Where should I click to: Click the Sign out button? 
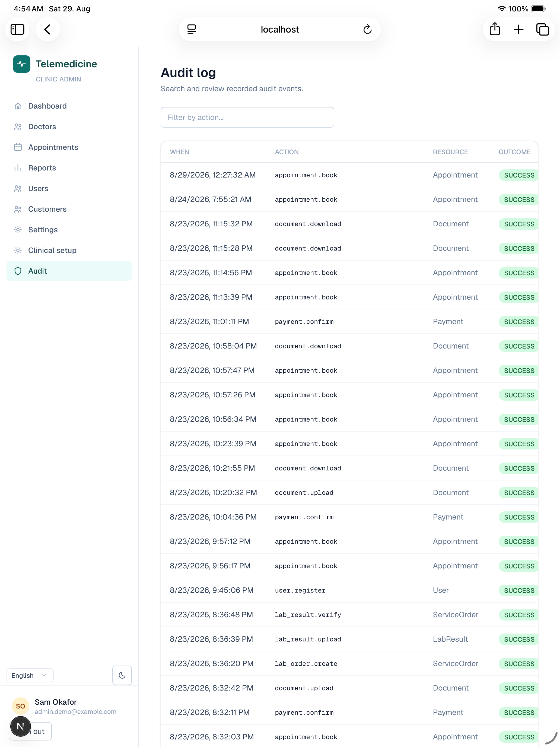click(30, 731)
